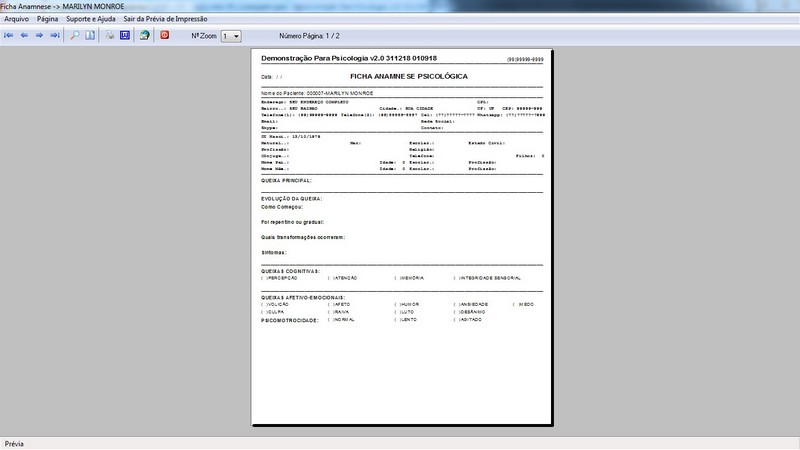Click the PSICOMOTRICIDADE label

[290, 320]
